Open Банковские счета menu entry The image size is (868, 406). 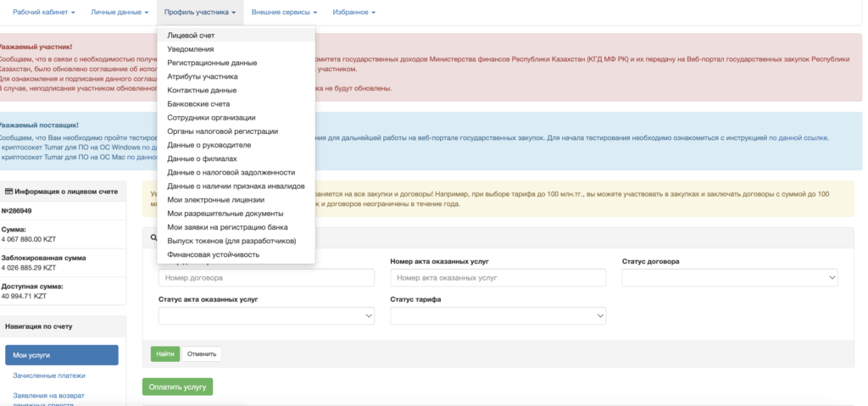(198, 103)
